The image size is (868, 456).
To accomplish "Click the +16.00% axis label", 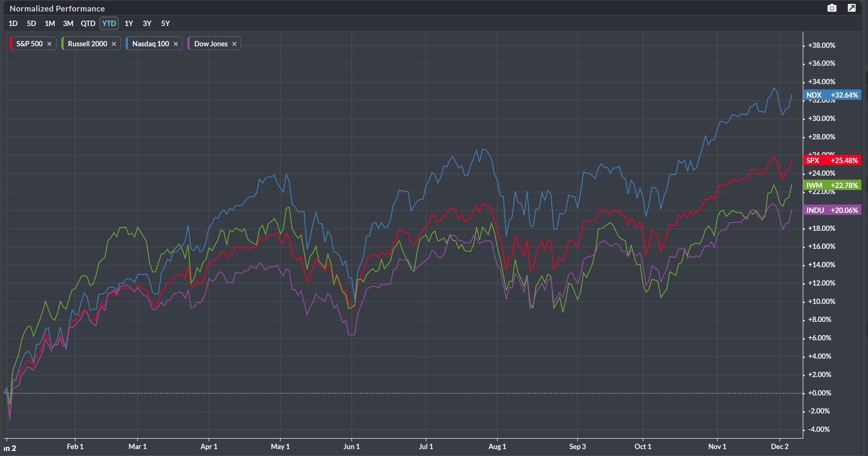I will click(822, 246).
